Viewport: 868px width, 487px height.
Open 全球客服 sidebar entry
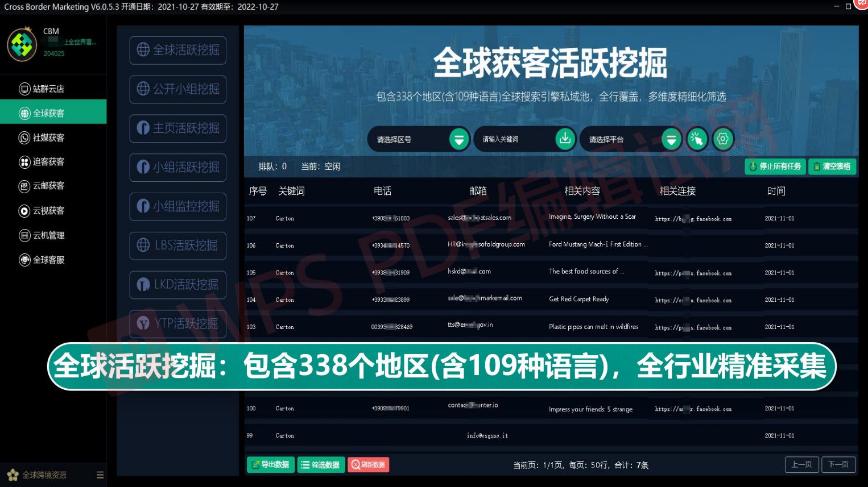48,260
